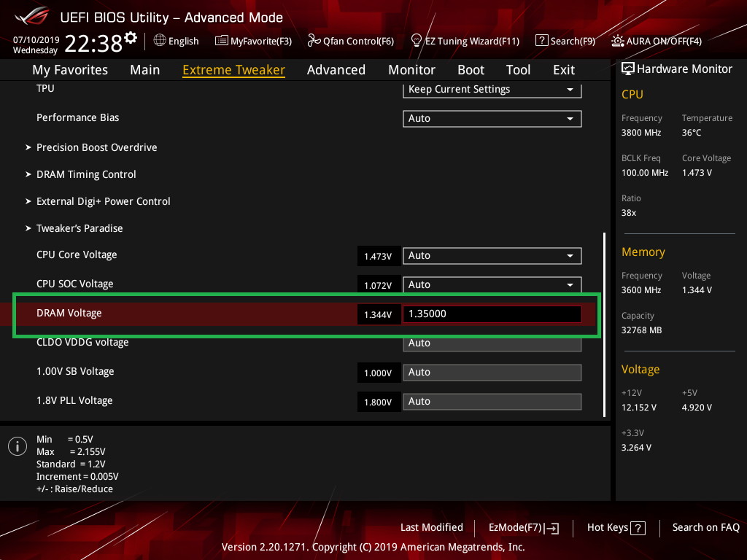The image size is (747, 560).
Task: Click the 1.800V PLL voltage readout
Action: pyautogui.click(x=379, y=402)
